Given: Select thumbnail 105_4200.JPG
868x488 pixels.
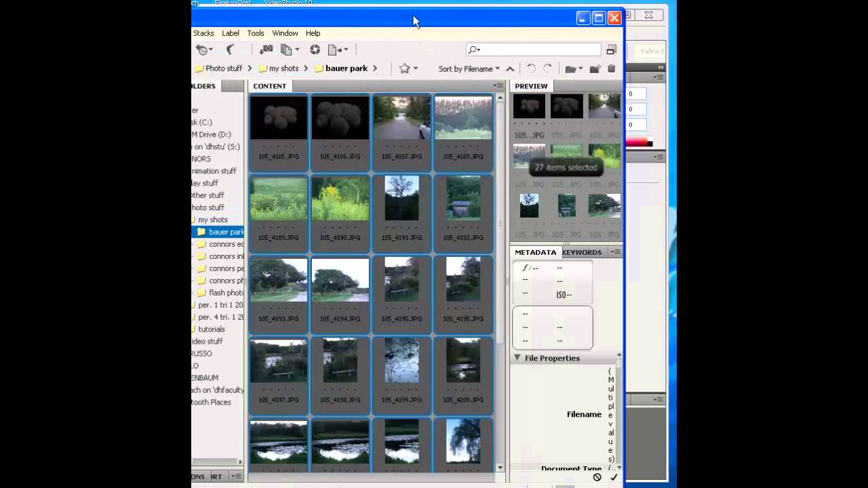Looking at the screenshot, I should pos(463,361).
